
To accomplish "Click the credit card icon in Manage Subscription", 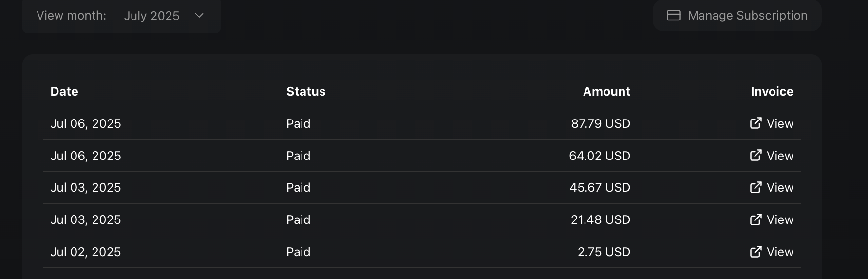I will point(674,16).
